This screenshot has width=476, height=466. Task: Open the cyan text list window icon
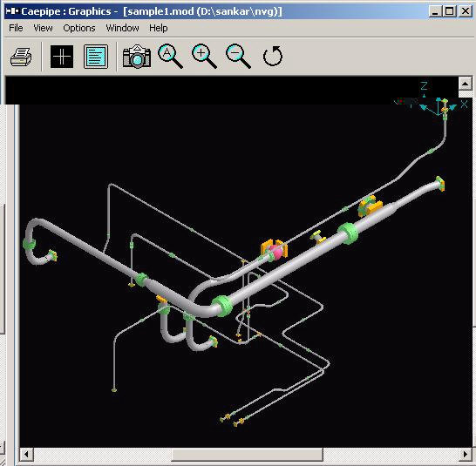[x=96, y=57]
